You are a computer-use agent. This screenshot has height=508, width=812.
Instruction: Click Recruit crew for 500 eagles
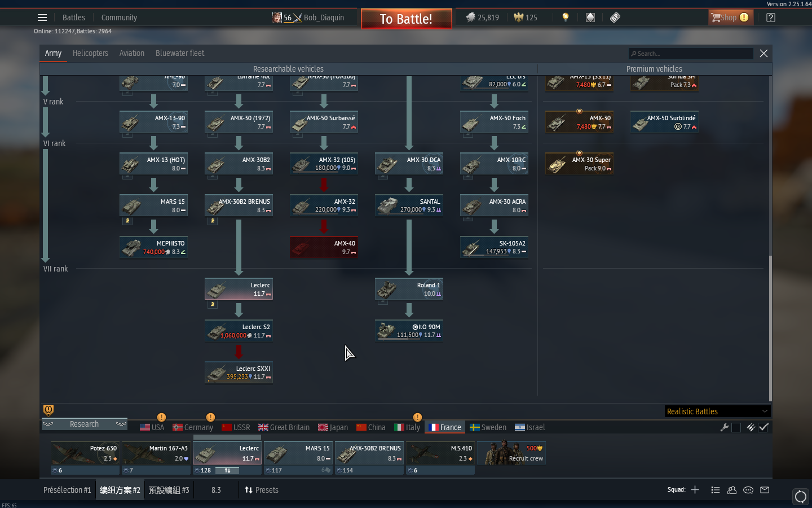point(511,453)
